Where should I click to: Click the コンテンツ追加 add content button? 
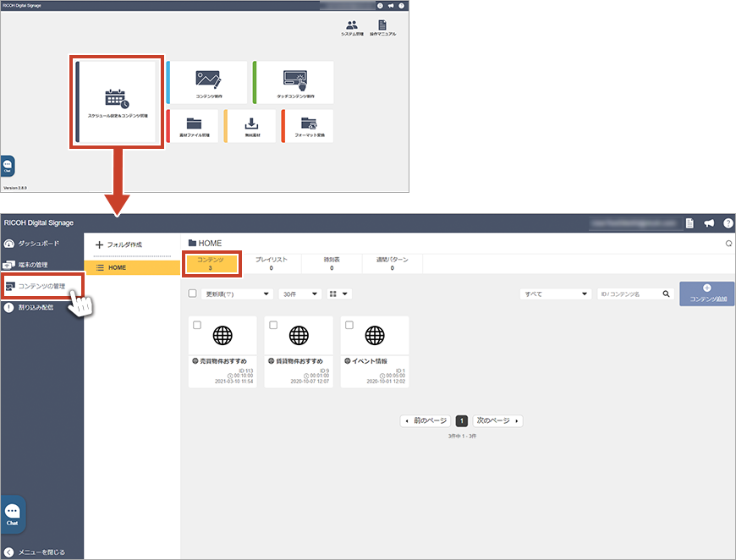[x=706, y=294]
